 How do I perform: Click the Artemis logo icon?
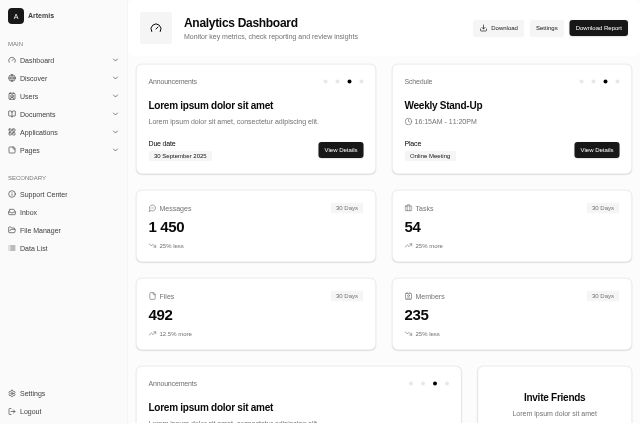click(16, 16)
